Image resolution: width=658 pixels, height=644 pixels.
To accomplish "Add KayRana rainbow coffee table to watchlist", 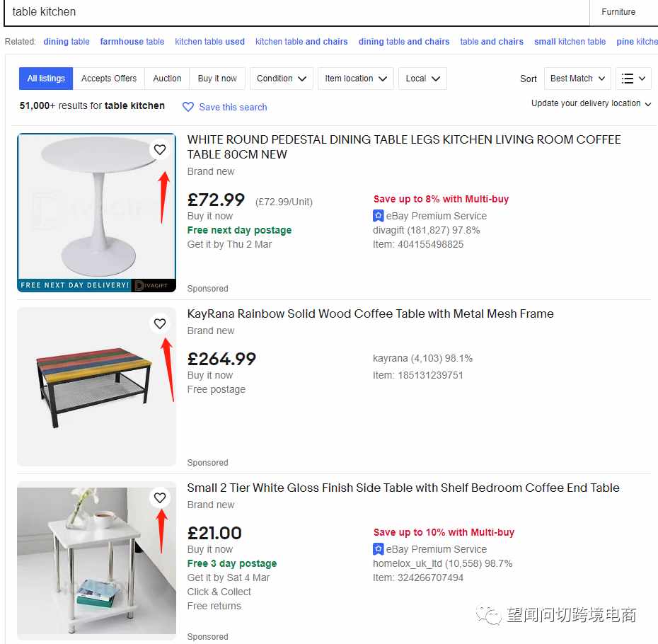I will click(x=159, y=323).
